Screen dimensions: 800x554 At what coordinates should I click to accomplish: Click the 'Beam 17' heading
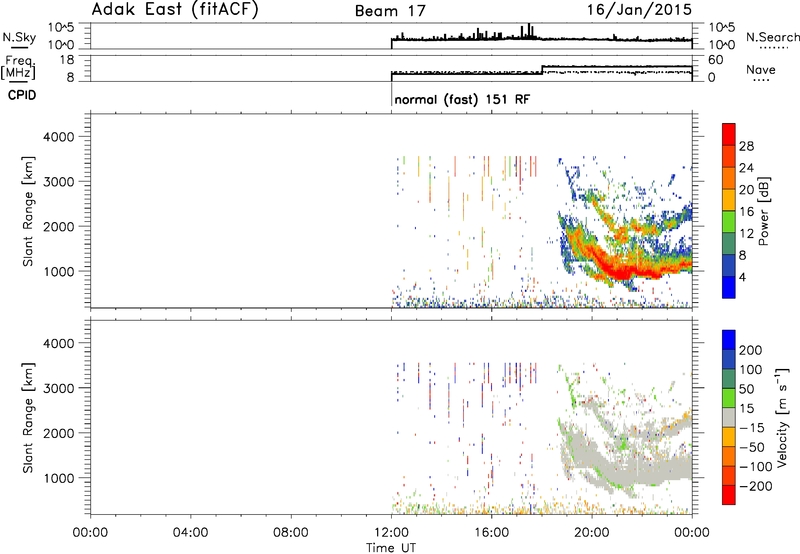[390, 11]
